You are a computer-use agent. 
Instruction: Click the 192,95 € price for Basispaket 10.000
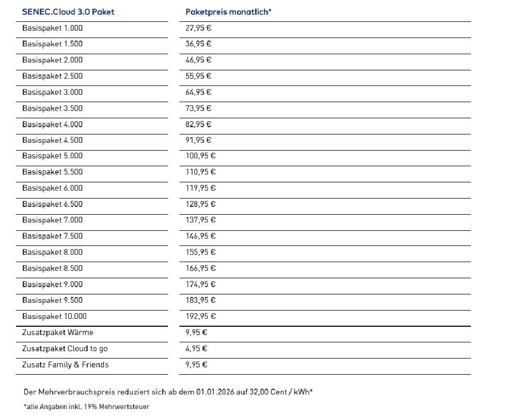(x=200, y=316)
